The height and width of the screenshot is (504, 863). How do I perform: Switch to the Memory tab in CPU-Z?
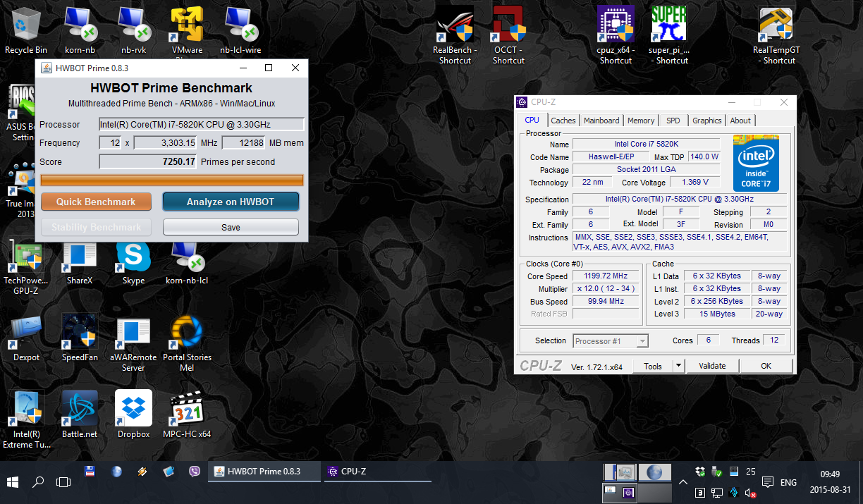641,121
